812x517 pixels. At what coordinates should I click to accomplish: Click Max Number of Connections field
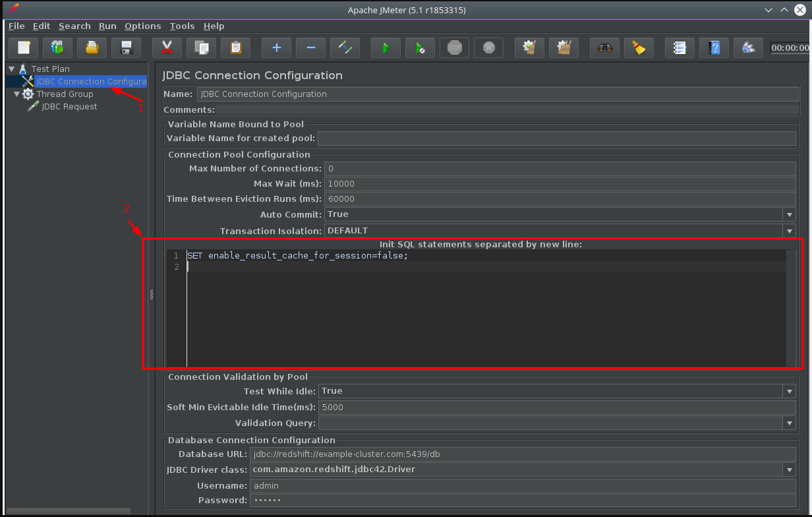(x=560, y=169)
